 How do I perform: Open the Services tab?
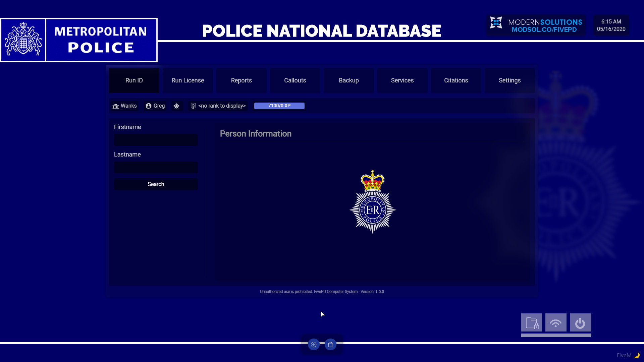pos(402,80)
